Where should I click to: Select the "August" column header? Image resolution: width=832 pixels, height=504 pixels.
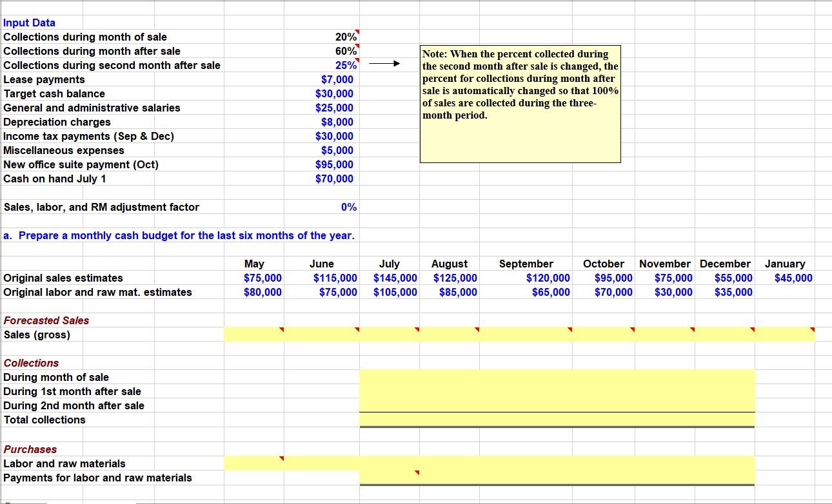[450, 264]
